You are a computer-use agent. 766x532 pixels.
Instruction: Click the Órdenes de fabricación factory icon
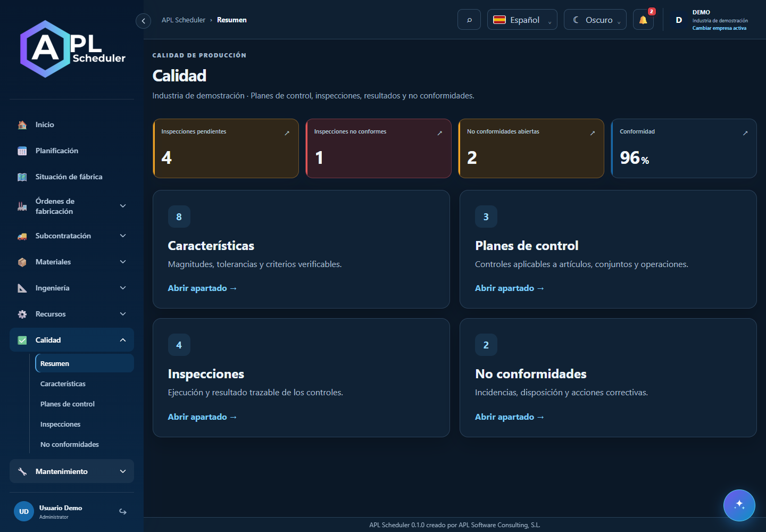click(x=22, y=206)
